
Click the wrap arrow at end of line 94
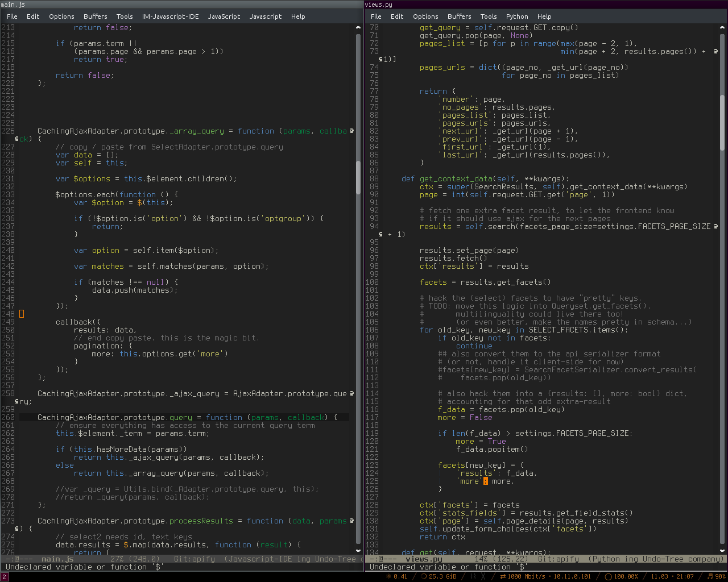(x=716, y=226)
